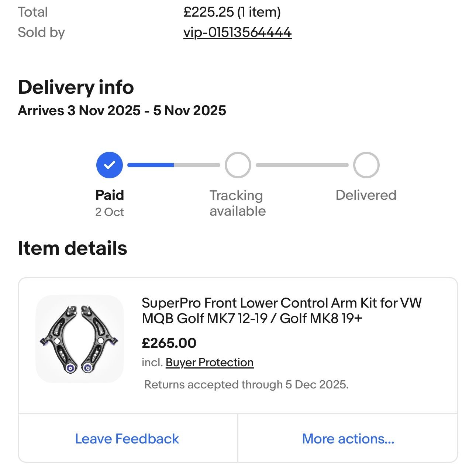Screen dimensions: 476x473
Task: Click the blue Paid checkmark icon
Action: (109, 165)
